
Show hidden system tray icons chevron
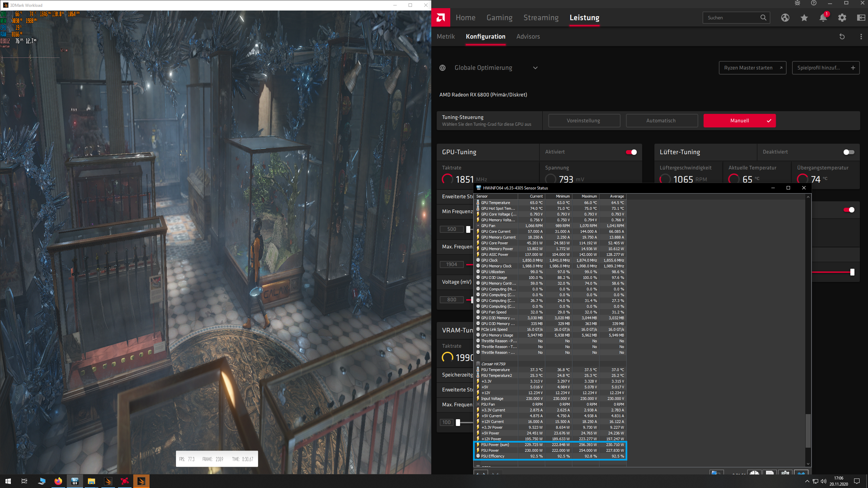807,481
